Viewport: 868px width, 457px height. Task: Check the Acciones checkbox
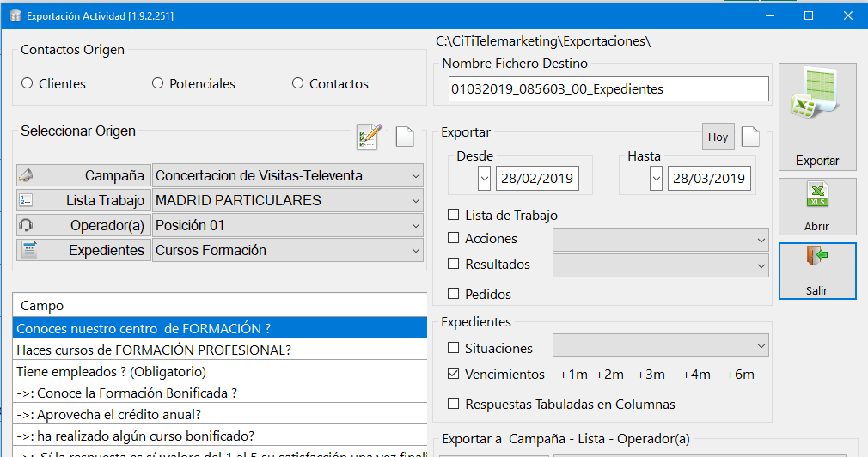click(454, 237)
